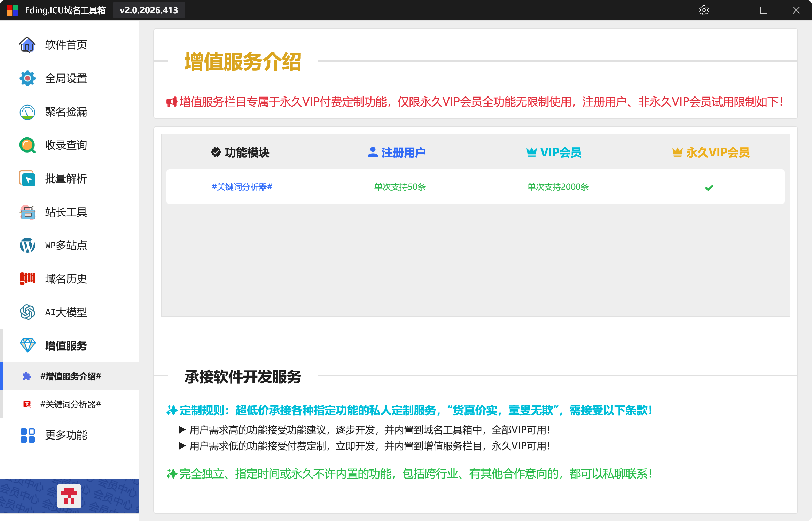Open the AI大模型 sidebar icon
Viewport: 812px width, 521px height.
tap(27, 312)
